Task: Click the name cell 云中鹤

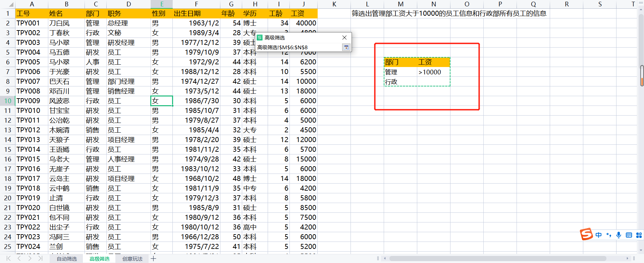Action: point(66,188)
